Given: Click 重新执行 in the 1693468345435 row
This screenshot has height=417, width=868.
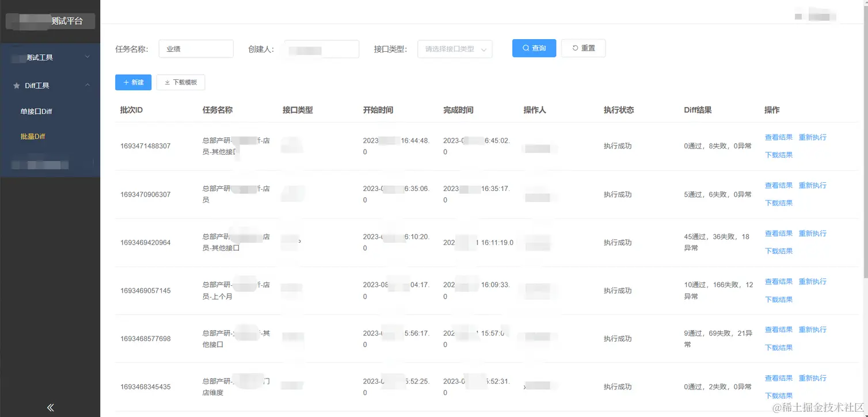Looking at the screenshot, I should click(812, 378).
